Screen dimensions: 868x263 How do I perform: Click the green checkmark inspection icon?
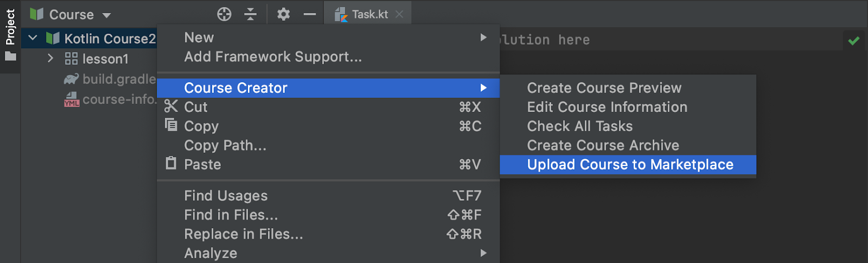[853, 41]
